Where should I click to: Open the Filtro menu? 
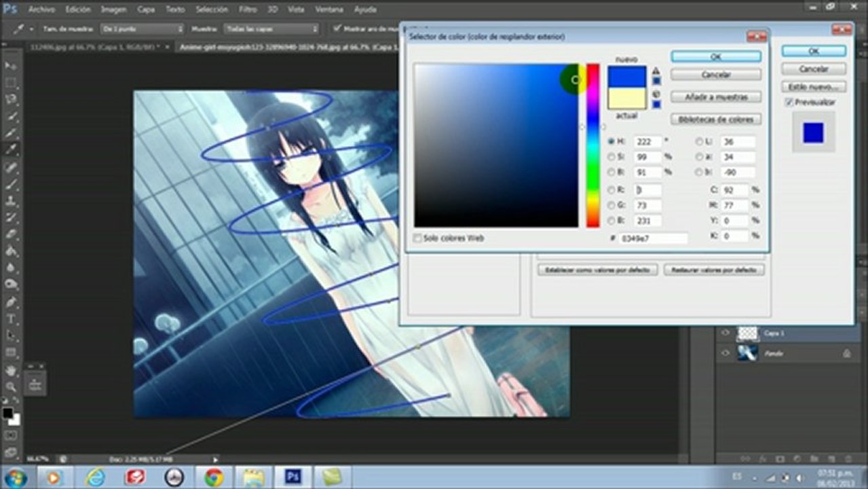pos(248,10)
